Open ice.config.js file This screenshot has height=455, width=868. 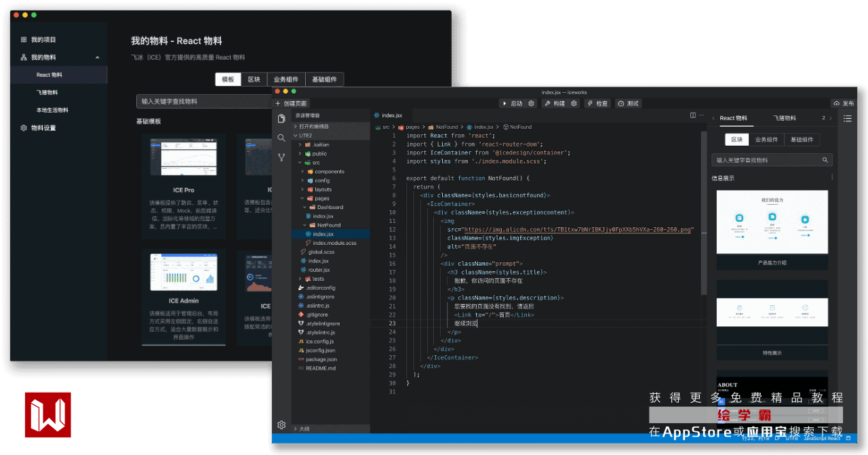tap(331, 341)
